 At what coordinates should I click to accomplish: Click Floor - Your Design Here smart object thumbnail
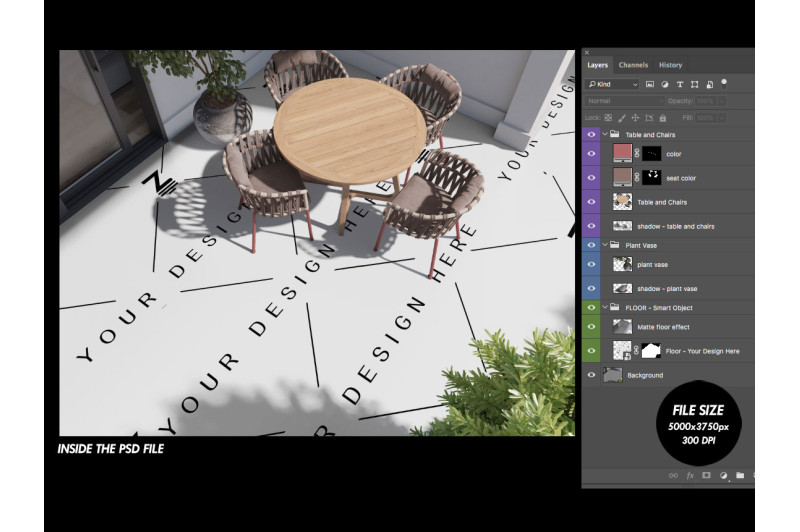(622, 350)
